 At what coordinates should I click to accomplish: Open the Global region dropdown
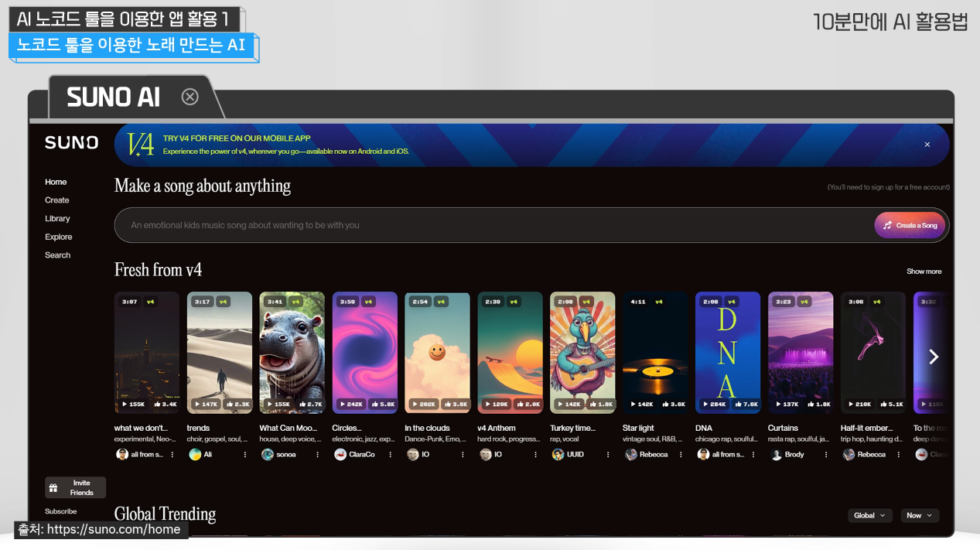click(870, 515)
